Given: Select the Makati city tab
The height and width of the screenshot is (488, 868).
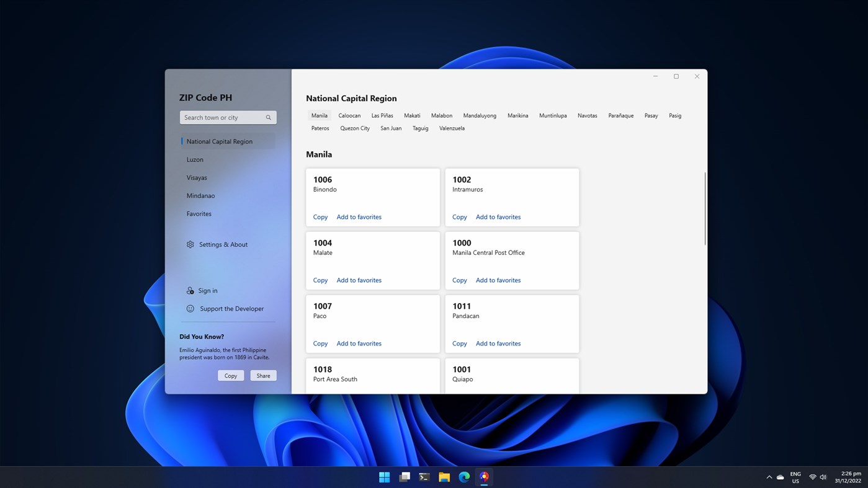Looking at the screenshot, I should coord(412,116).
